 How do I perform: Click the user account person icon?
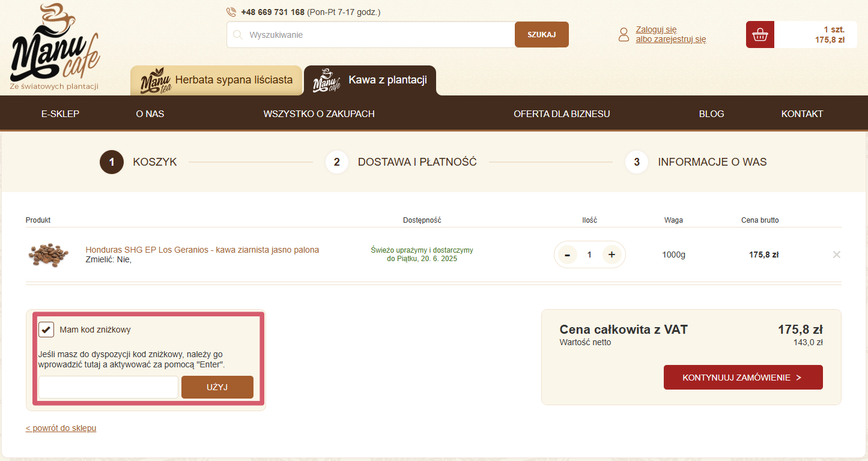click(x=624, y=35)
